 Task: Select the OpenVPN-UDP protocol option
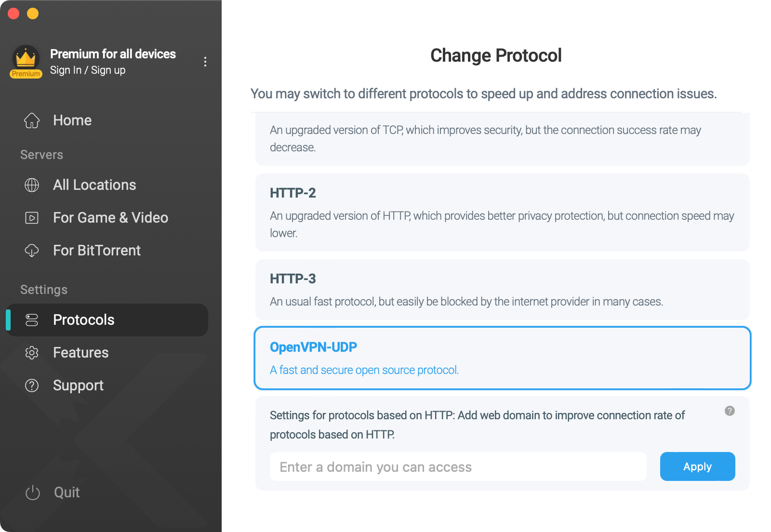coord(502,358)
